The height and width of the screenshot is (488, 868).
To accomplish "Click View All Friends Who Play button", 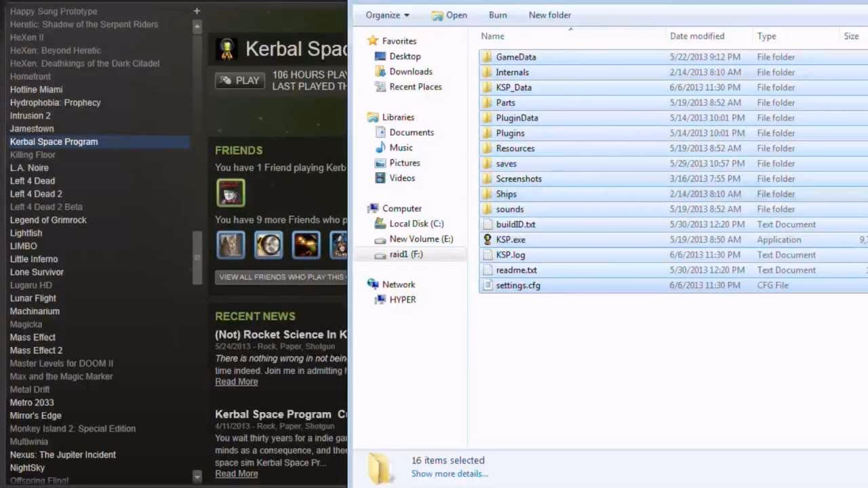I will [281, 277].
